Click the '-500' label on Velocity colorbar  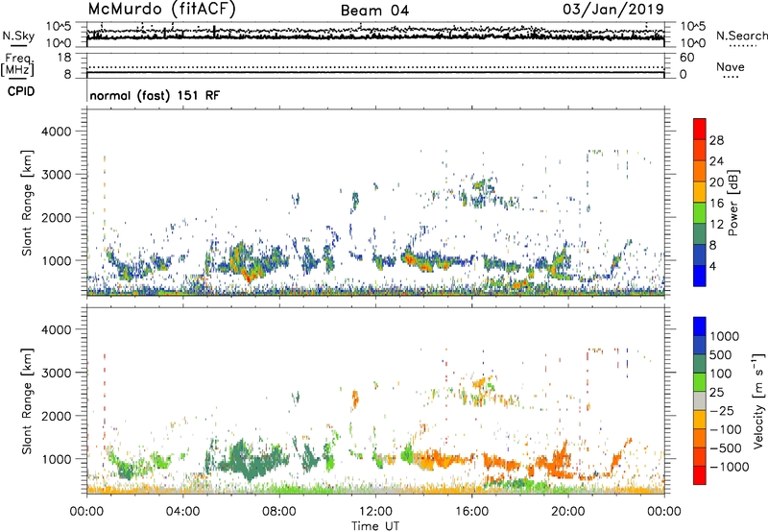[x=726, y=448]
